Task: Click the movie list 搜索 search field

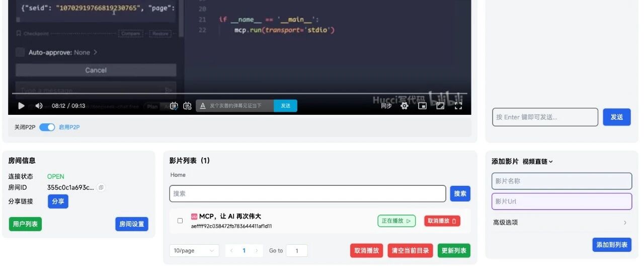Action: [x=308, y=193]
